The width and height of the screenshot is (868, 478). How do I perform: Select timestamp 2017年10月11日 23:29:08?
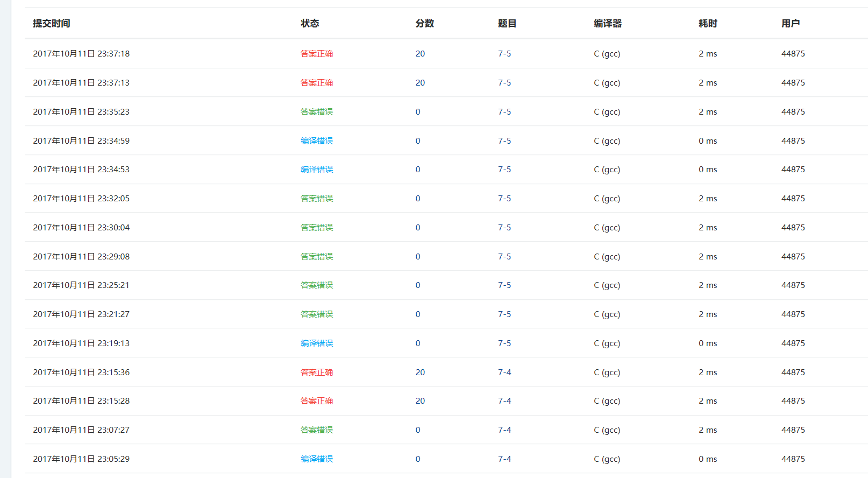81,257
